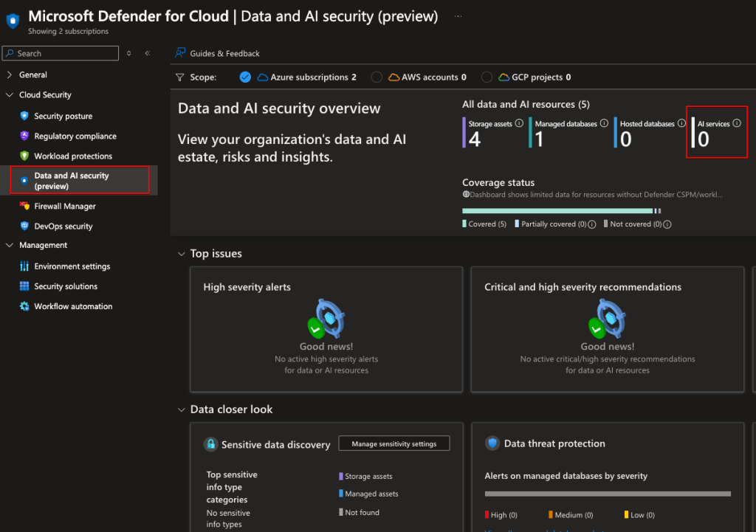Viewport: 756px width, 532px height.
Task: Collapse the Cloud Security section
Action: click(x=10, y=94)
